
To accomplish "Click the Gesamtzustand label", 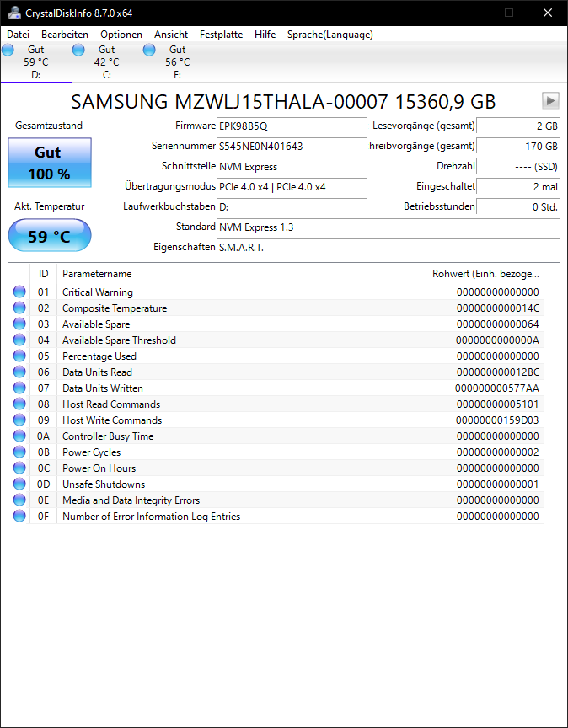I will pos(49,126).
